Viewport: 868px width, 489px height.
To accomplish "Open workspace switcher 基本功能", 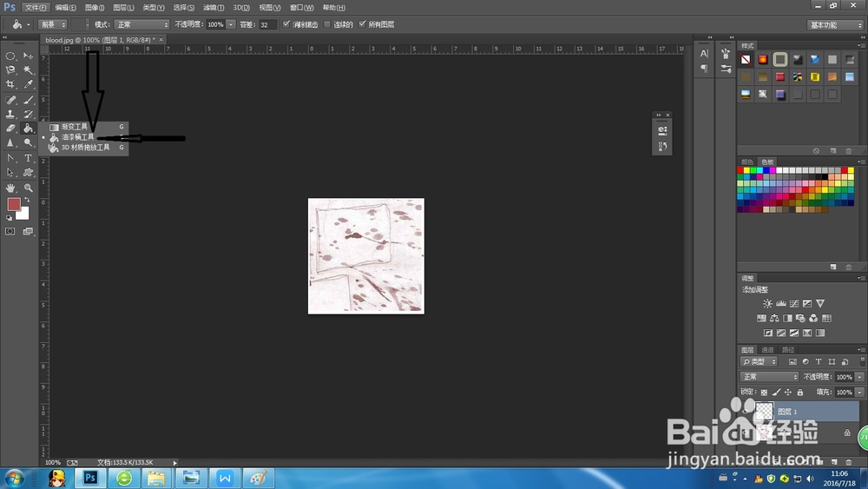I will point(835,25).
